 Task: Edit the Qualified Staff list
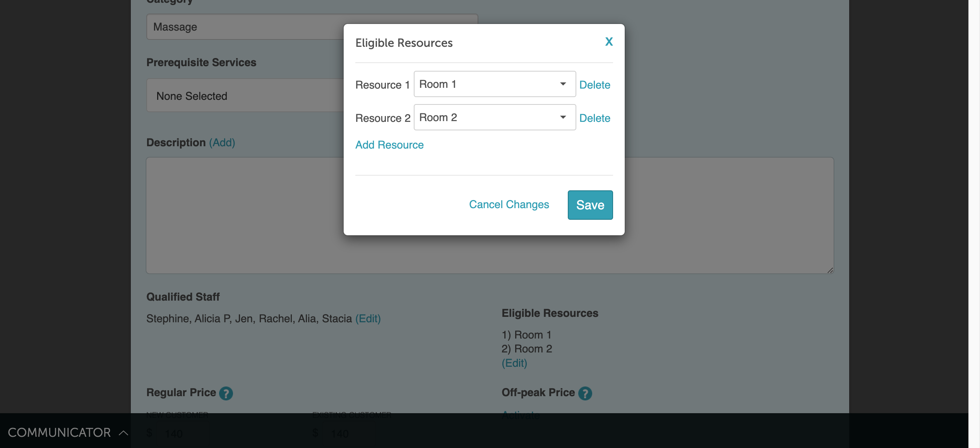point(368,318)
